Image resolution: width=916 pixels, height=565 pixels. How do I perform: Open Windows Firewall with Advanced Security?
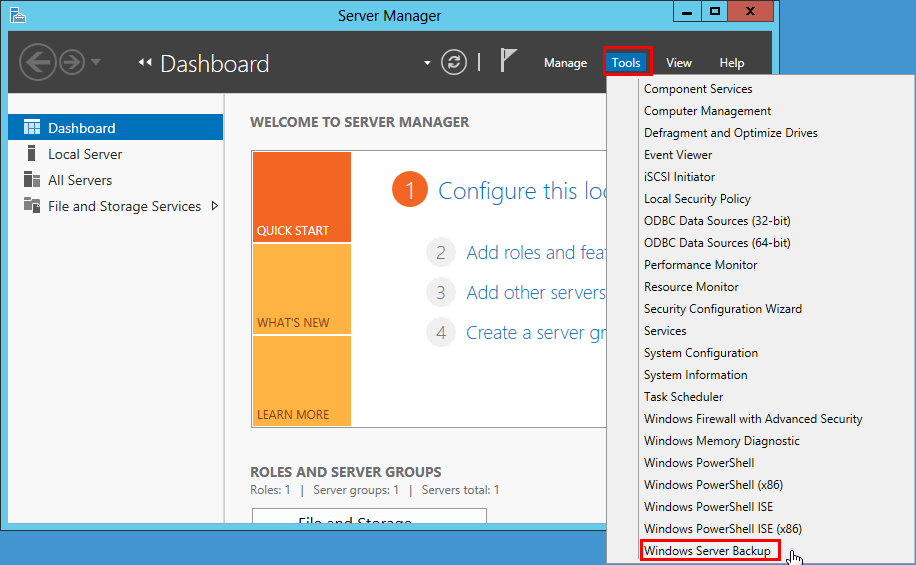753,419
